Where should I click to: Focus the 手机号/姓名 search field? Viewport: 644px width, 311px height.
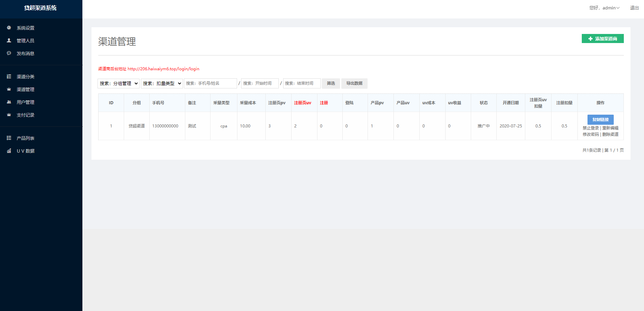pyautogui.click(x=211, y=83)
